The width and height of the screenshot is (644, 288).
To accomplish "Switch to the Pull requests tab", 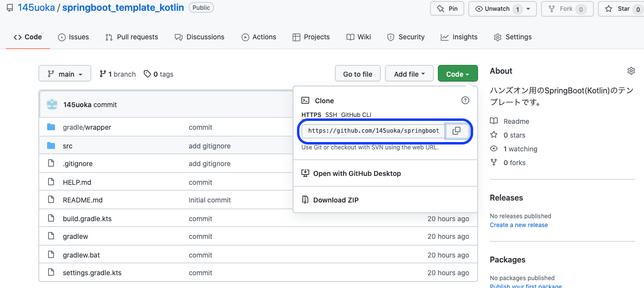I will [132, 37].
